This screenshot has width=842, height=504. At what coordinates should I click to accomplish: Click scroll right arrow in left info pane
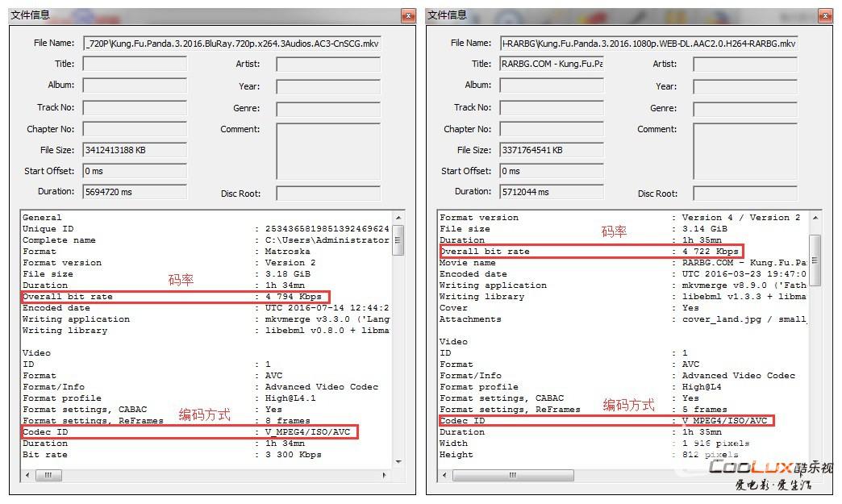point(384,476)
